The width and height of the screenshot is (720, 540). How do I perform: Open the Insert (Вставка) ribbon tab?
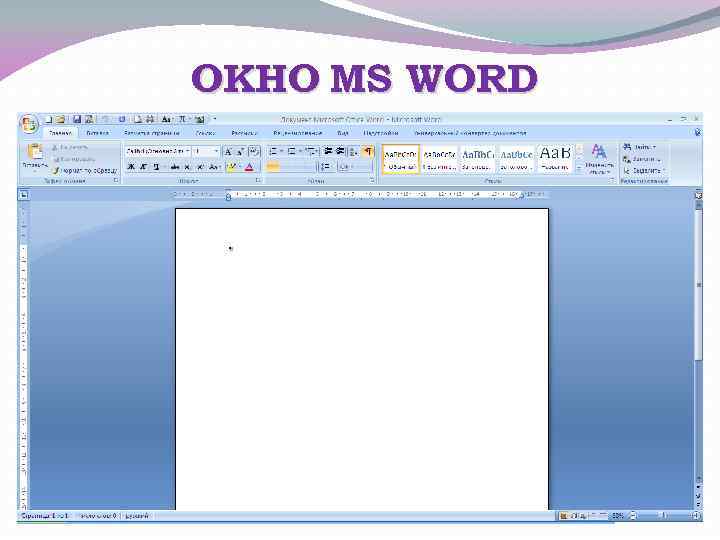[98, 133]
